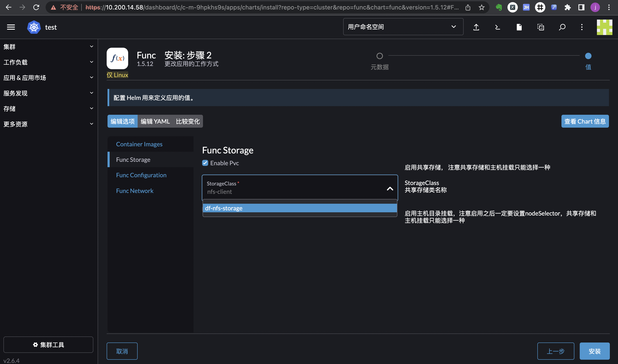Open the Evernote elephant extension
618x364 pixels.
[x=499, y=7]
